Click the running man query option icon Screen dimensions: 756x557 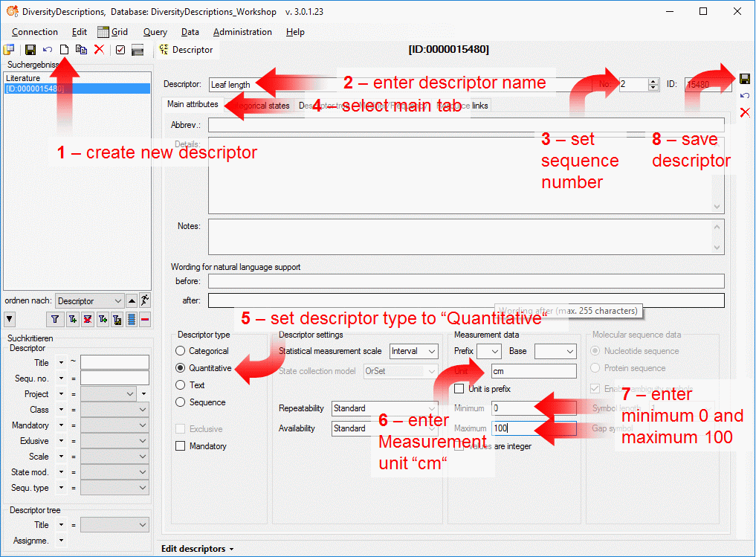[x=145, y=300]
